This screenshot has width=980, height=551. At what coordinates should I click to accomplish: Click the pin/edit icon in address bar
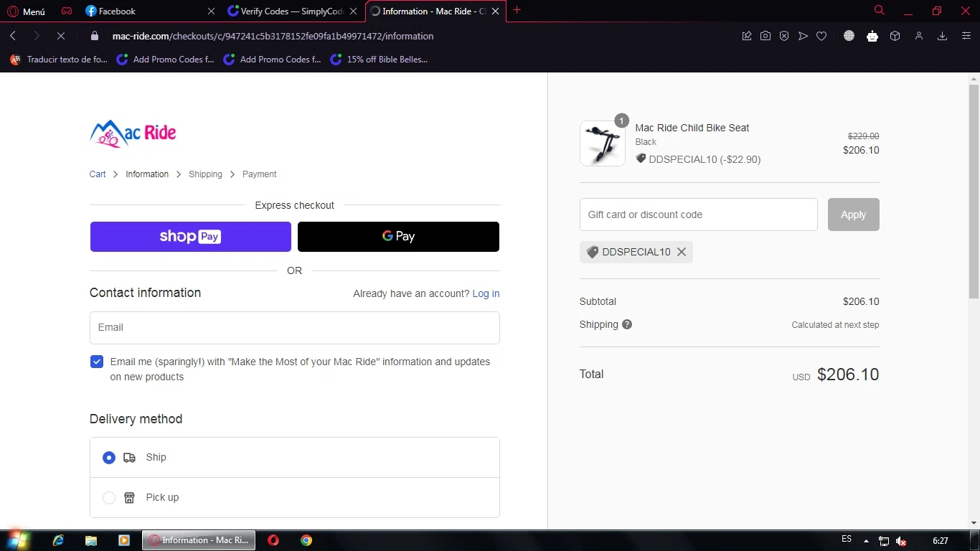[x=747, y=36]
